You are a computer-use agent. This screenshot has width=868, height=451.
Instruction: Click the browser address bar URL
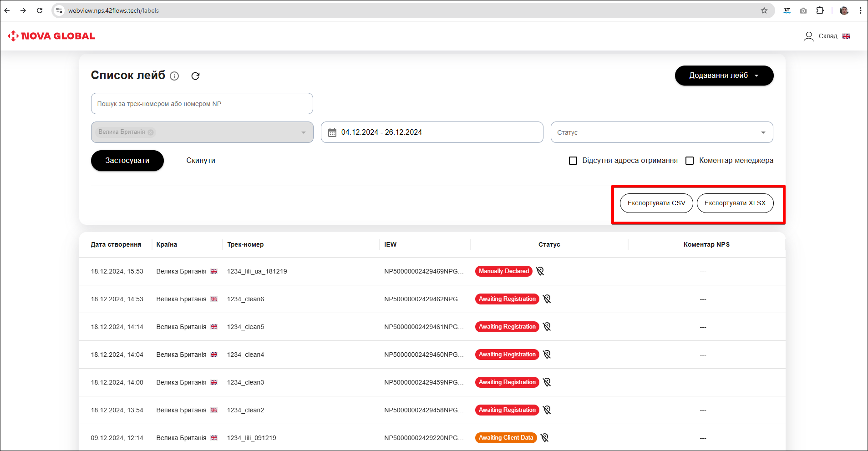point(113,10)
